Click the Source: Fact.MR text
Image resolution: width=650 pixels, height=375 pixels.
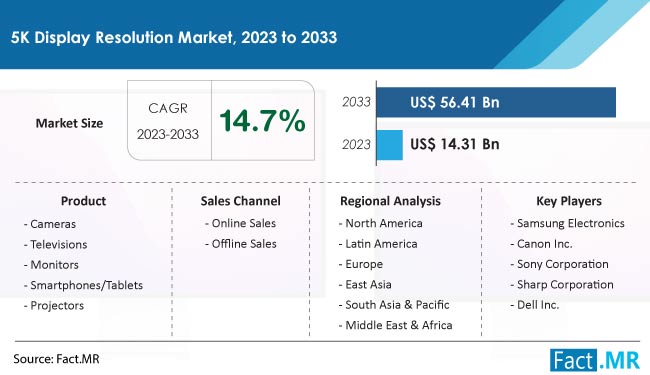point(56,359)
